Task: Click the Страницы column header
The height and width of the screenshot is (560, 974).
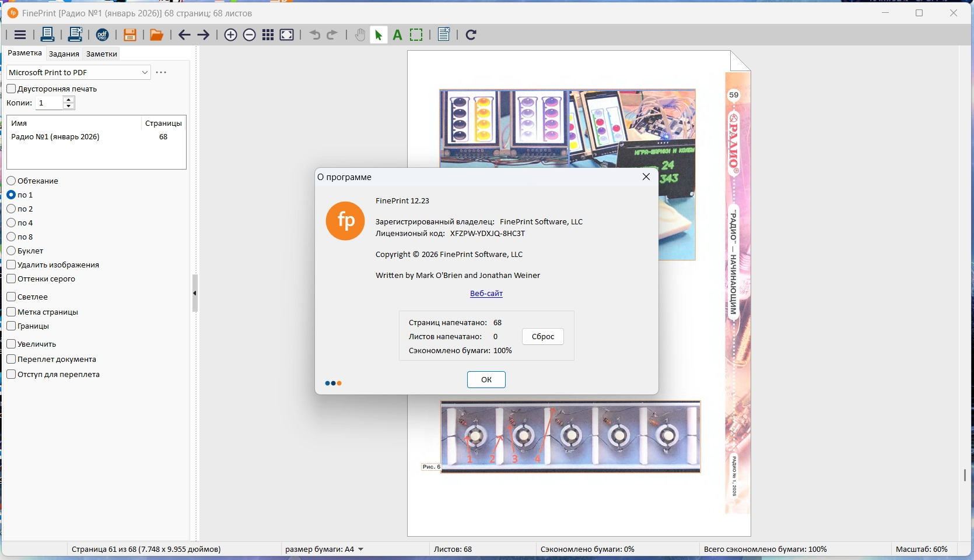Action: coord(163,123)
